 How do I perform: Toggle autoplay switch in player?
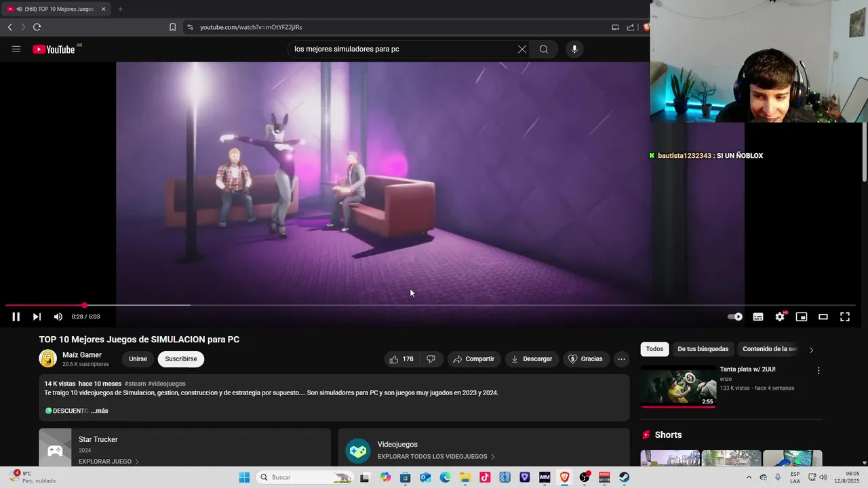click(x=735, y=317)
